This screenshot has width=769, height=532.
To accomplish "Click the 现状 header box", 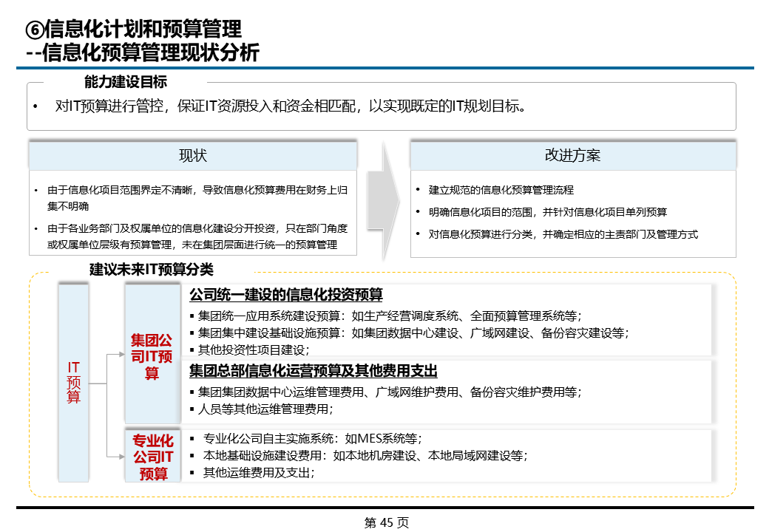I will [x=193, y=156].
